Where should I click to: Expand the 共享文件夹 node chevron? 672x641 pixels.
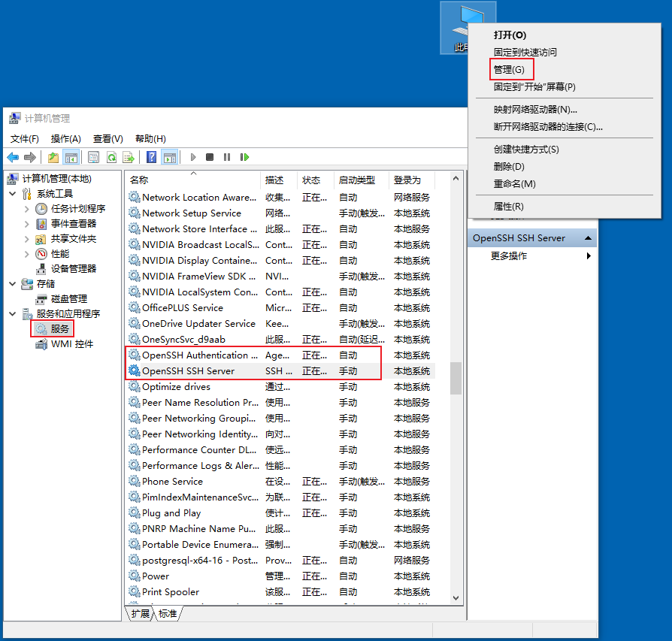[26, 239]
